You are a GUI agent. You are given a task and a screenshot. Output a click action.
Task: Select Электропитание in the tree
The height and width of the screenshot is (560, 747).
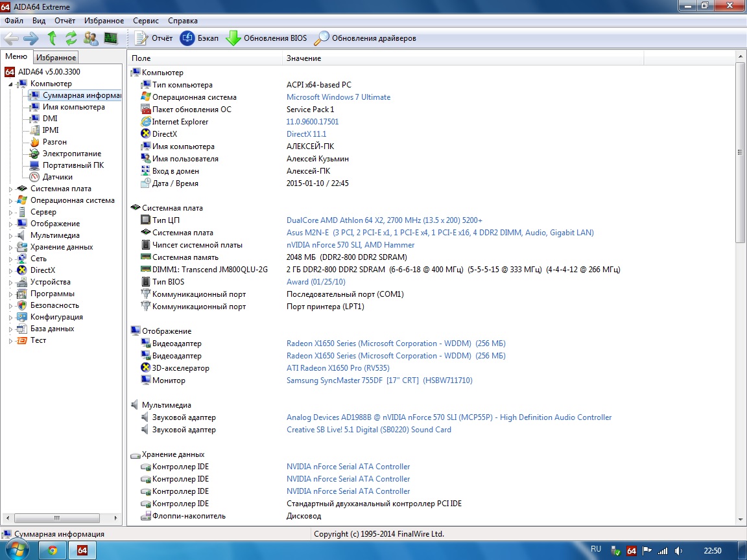[72, 154]
